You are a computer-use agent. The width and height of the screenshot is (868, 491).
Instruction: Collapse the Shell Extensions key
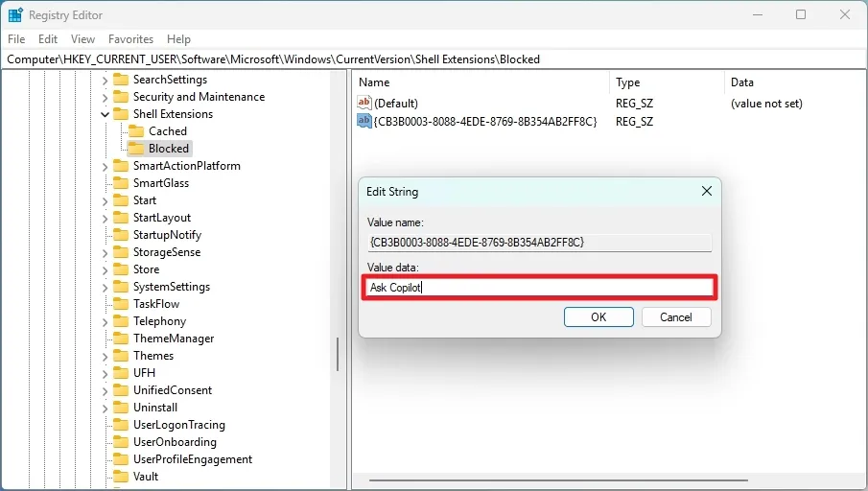(x=105, y=114)
